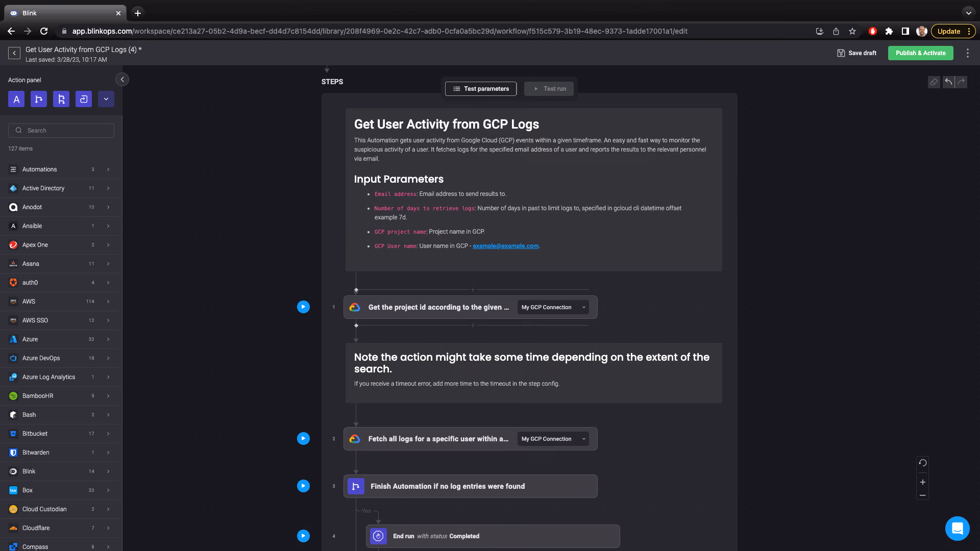Screen dimensions: 980x551
Task: Open example@example.com link
Action: pos(505,246)
